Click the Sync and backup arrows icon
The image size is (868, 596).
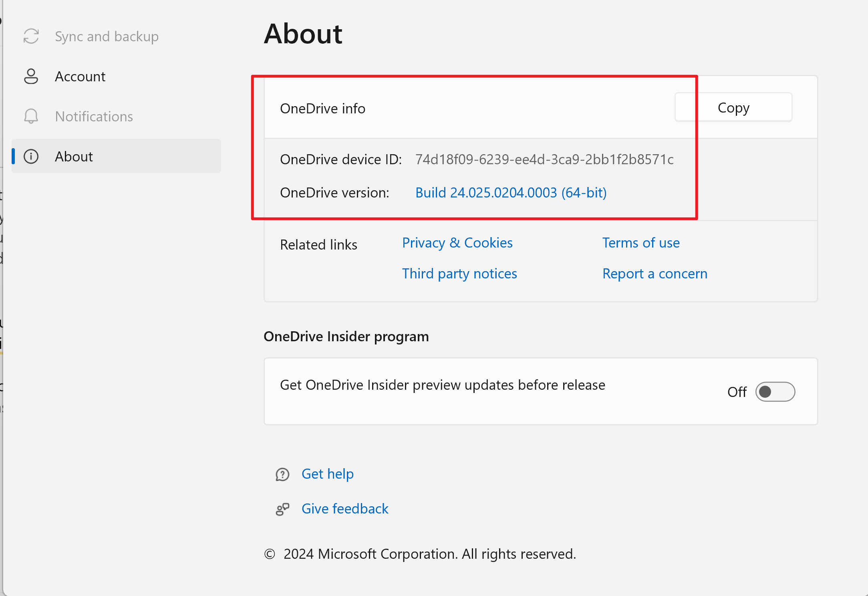pyautogui.click(x=31, y=36)
